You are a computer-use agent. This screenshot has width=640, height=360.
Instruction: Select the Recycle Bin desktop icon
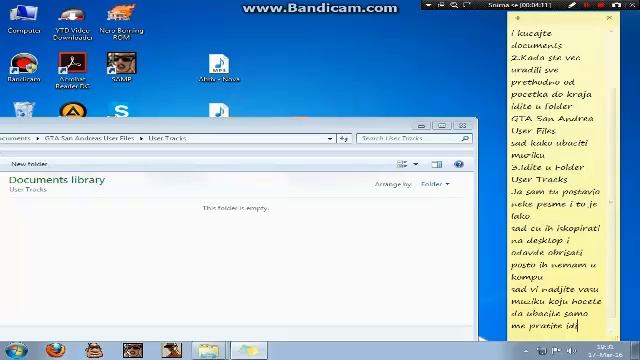pyautogui.click(x=24, y=109)
